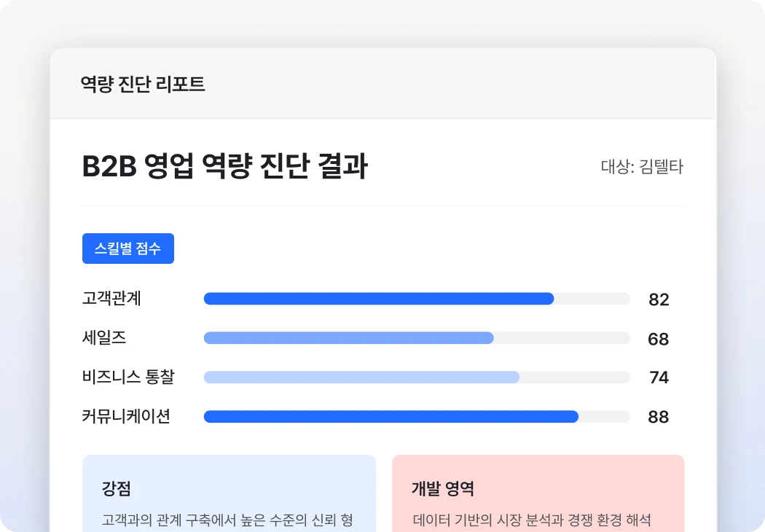The width and height of the screenshot is (765, 532).
Task: Click the 세일즈 progress bar
Action: pos(417,337)
